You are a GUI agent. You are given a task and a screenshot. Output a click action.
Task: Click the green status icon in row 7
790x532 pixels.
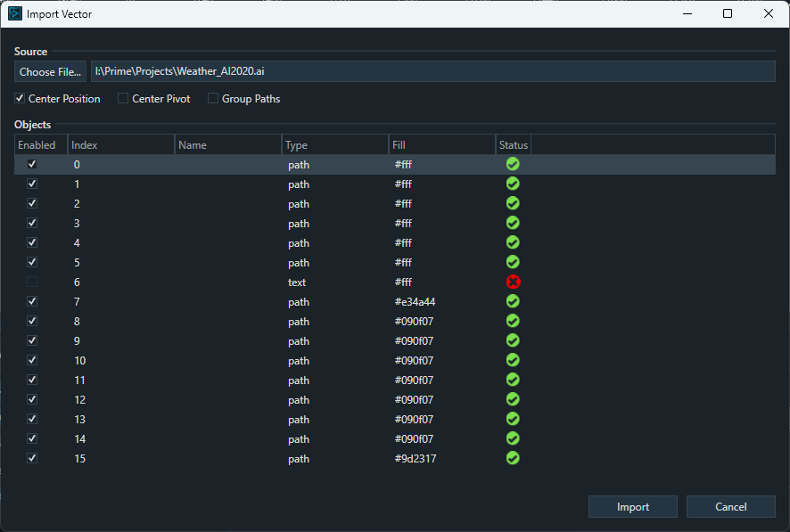tap(513, 301)
